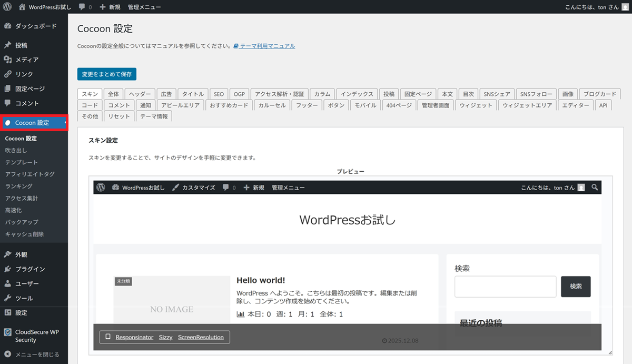Open Media library from sidebar icon

(7, 60)
